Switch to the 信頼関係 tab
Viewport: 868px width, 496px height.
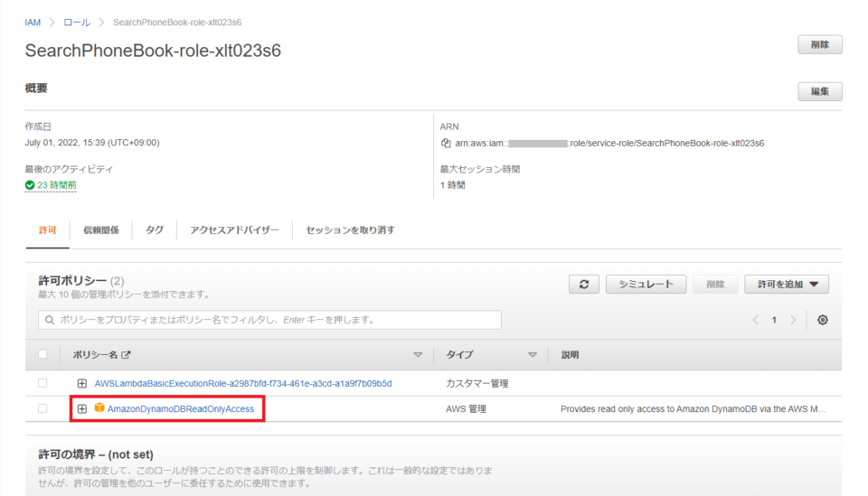100,230
